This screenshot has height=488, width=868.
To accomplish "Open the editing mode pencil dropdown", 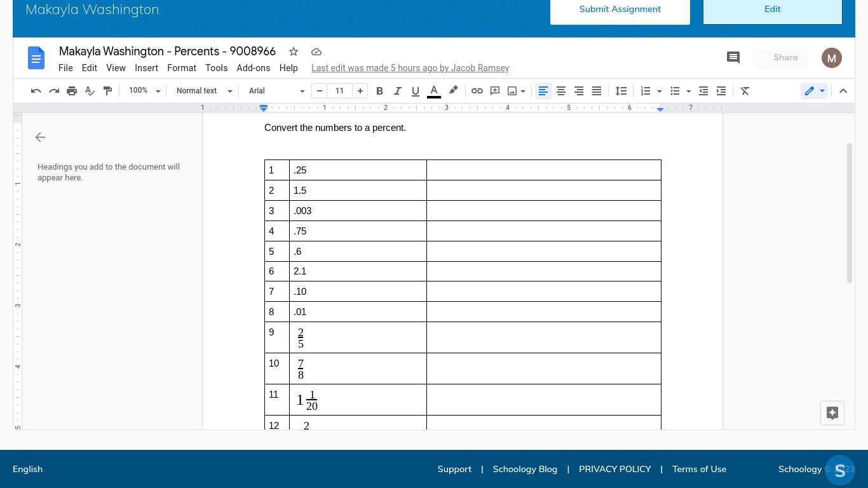I will click(x=814, y=91).
